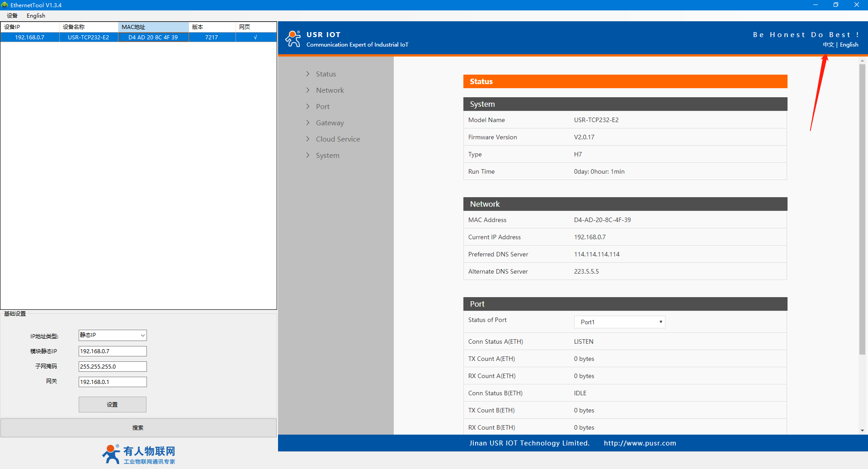
Task: Click the USR IOT logo icon
Action: pos(293,39)
